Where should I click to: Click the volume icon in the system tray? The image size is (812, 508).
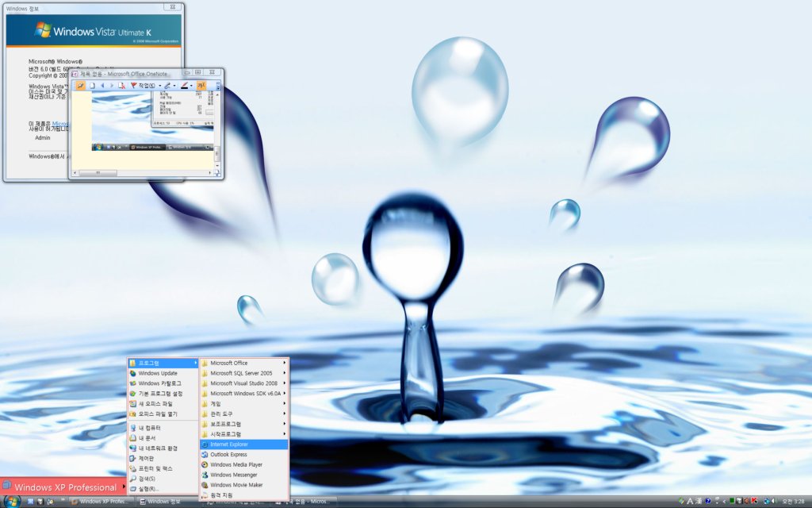(773, 502)
